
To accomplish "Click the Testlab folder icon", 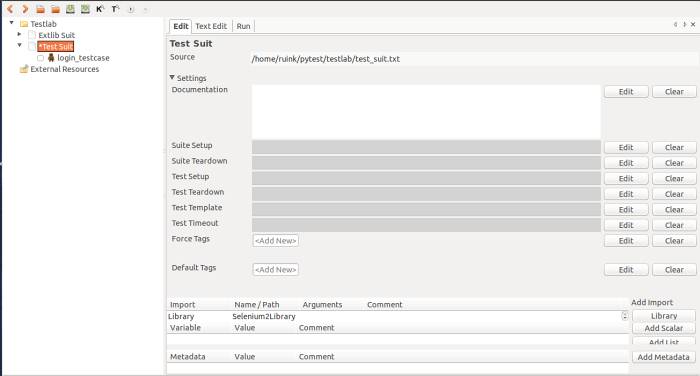I will (x=24, y=24).
